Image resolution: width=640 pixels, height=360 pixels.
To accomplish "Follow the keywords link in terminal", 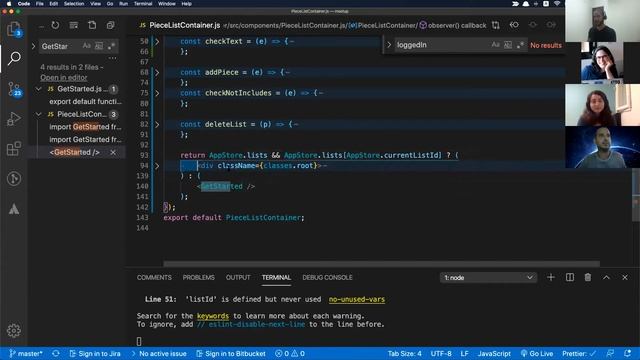I will click(213, 316).
